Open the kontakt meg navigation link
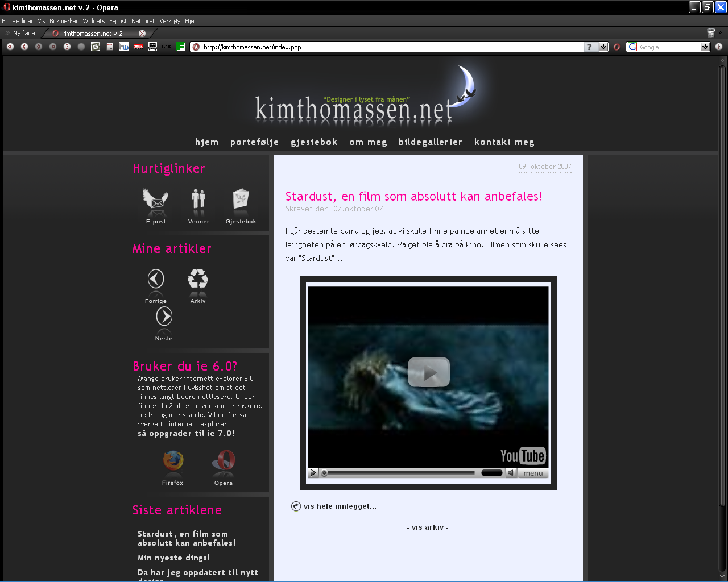Screen dimensions: 728x582 click(504, 142)
